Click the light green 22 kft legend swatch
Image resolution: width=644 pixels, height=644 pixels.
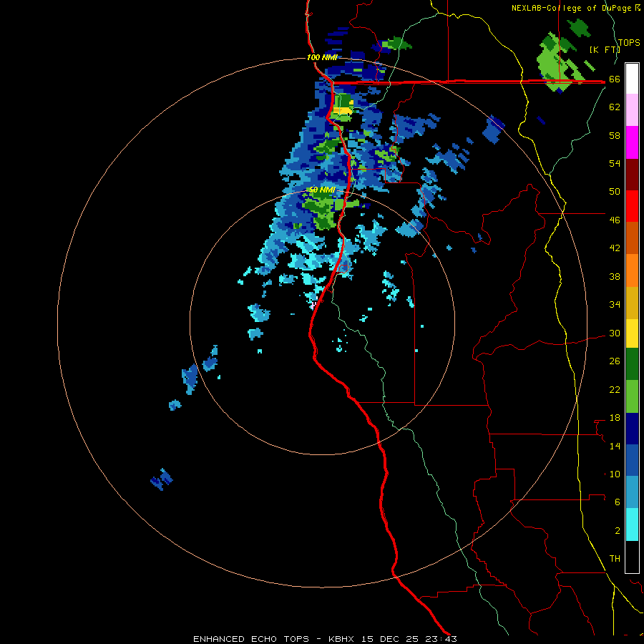coord(632,398)
